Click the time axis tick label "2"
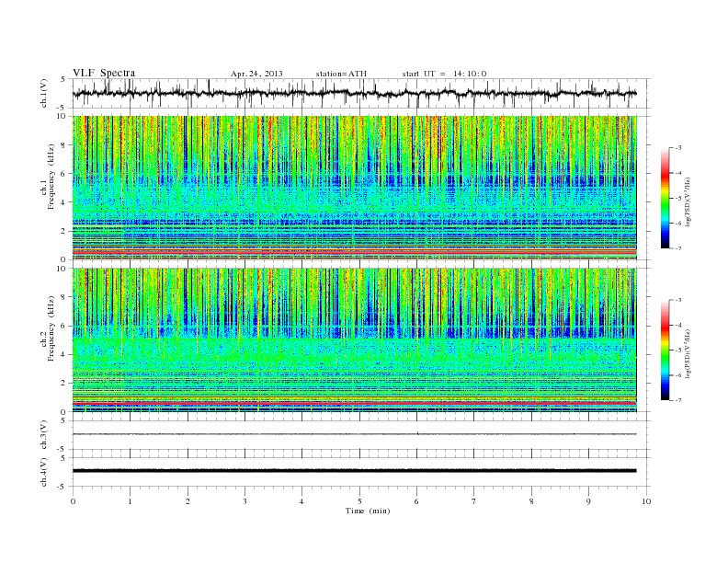 point(188,501)
